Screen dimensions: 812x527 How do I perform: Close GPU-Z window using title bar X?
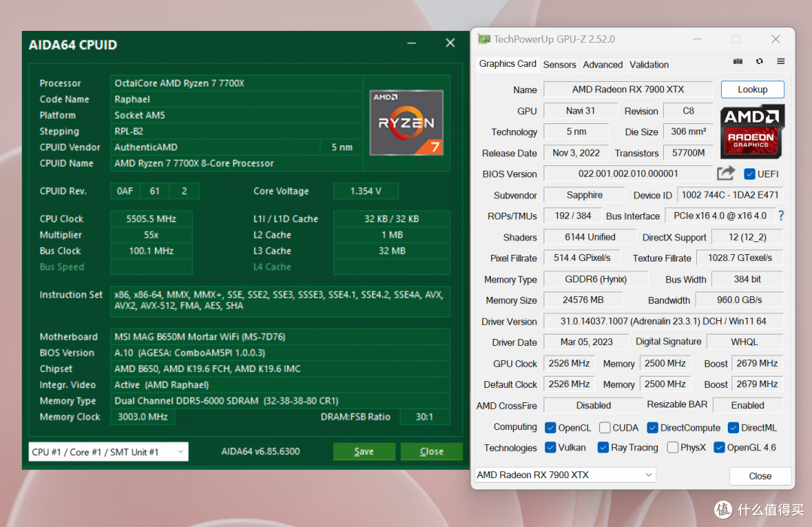coord(776,39)
